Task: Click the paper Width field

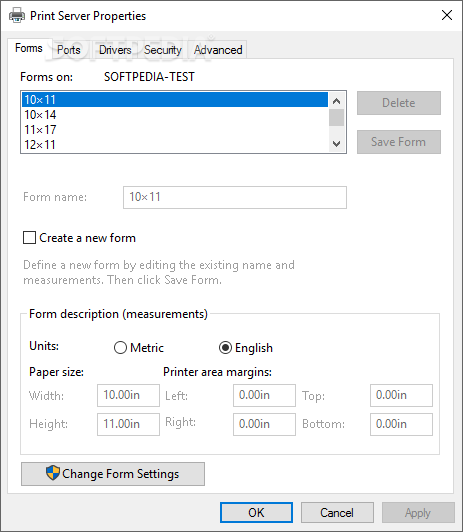Action: pyautogui.click(x=128, y=395)
